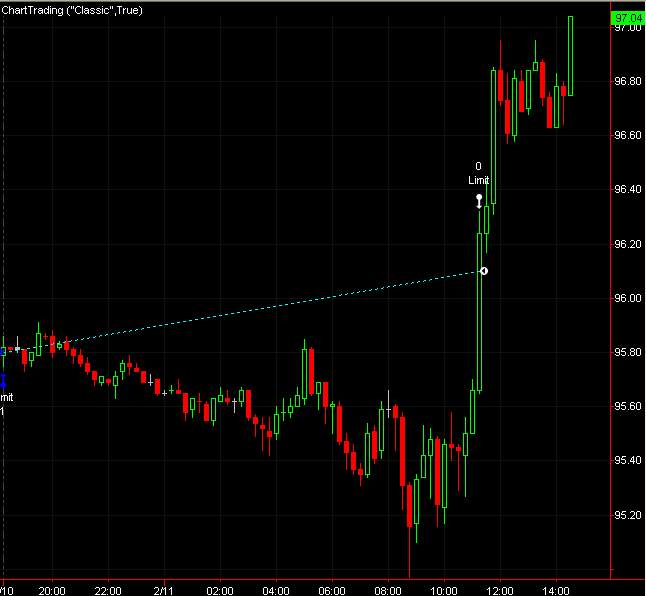Click the 95.60 price axis label

click(x=628, y=406)
